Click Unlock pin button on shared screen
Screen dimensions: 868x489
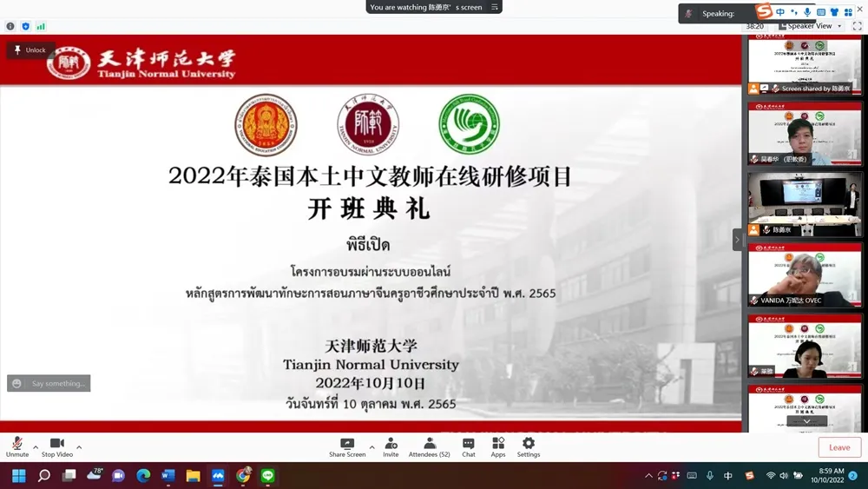coord(30,50)
